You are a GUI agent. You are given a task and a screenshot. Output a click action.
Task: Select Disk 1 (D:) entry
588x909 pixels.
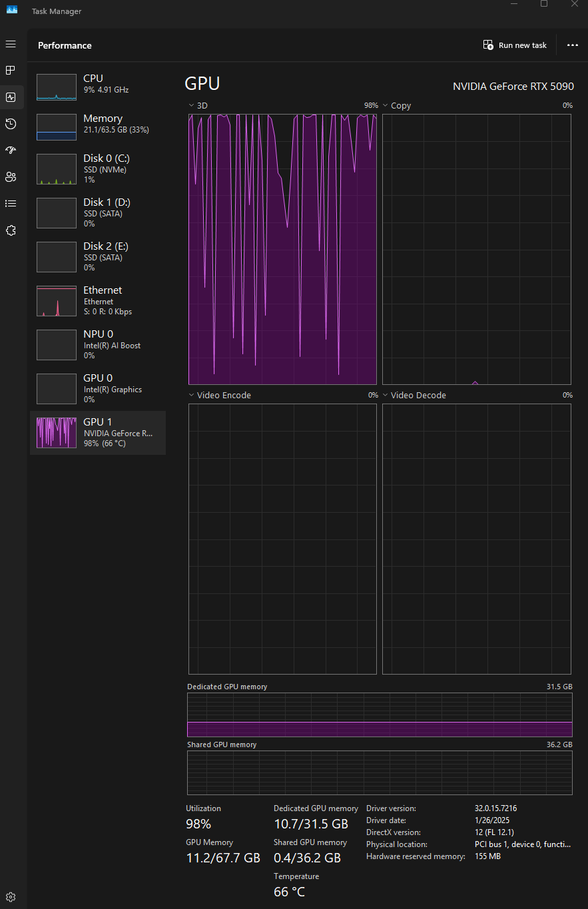[x=98, y=212]
